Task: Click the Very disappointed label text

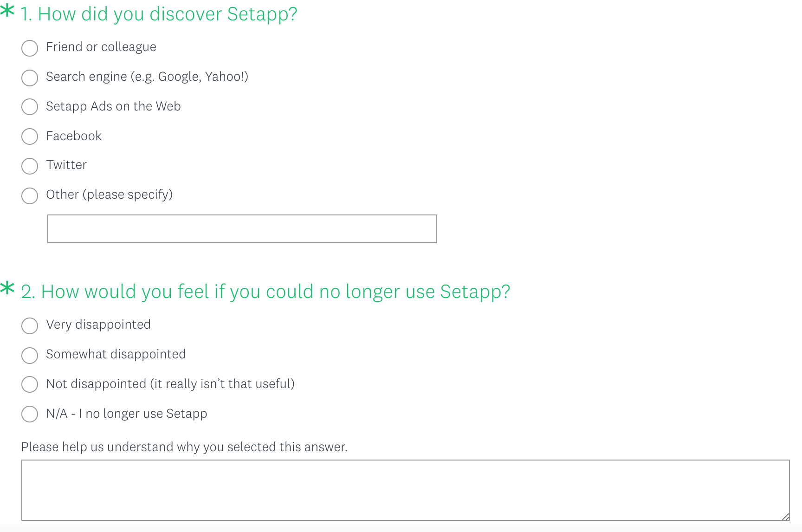Action: pyautogui.click(x=98, y=324)
